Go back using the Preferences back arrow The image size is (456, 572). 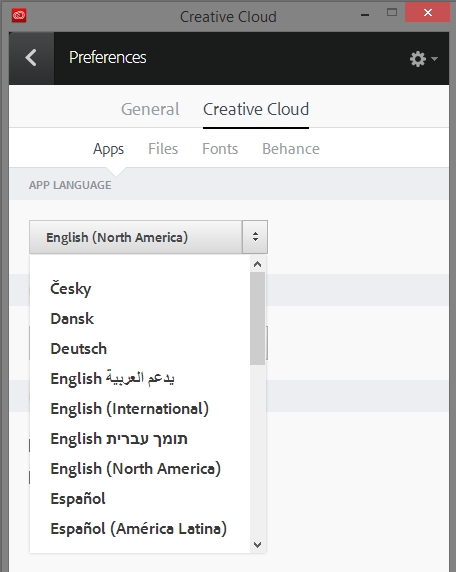coord(31,58)
